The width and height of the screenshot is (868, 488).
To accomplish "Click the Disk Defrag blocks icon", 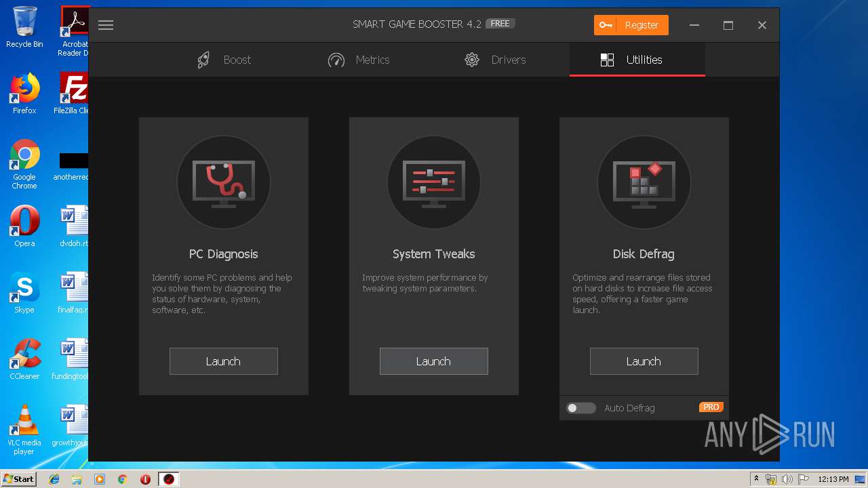I will click(644, 182).
